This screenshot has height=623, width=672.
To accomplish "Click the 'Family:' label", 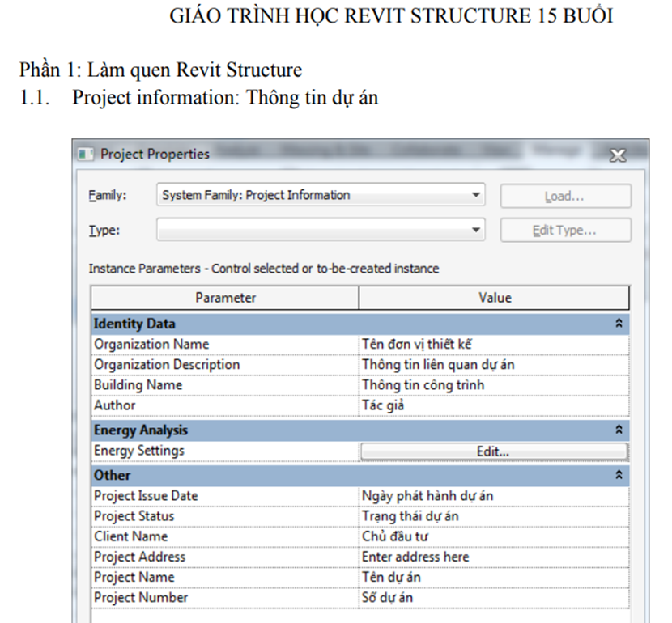I will tap(108, 195).
